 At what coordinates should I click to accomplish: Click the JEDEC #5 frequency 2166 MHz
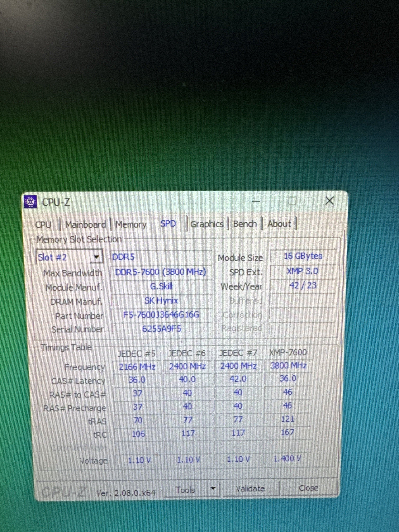137,367
